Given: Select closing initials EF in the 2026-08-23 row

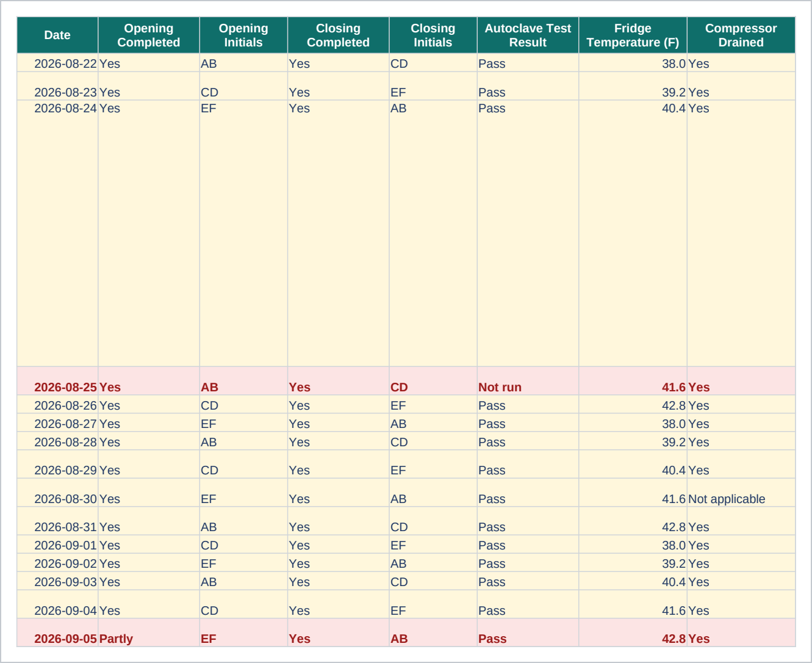Looking at the screenshot, I should (x=433, y=86).
